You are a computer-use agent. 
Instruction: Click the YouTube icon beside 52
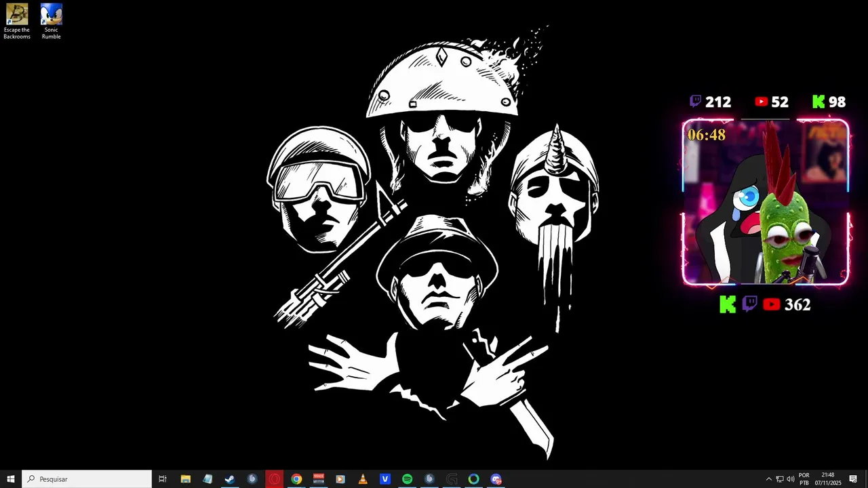coord(761,102)
